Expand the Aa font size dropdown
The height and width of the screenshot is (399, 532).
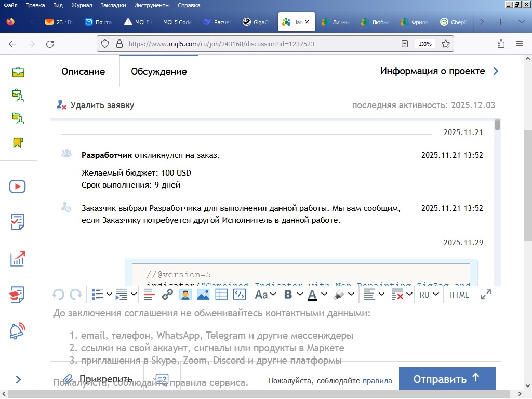(265, 295)
